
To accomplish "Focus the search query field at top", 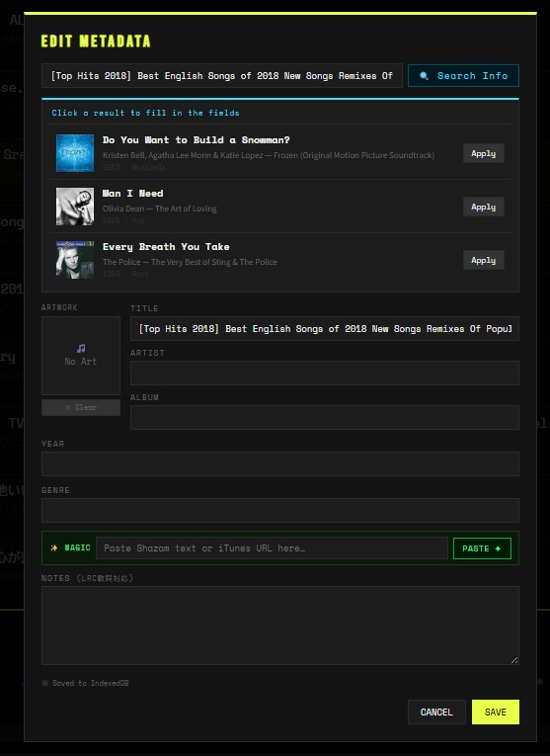I will pos(222,76).
